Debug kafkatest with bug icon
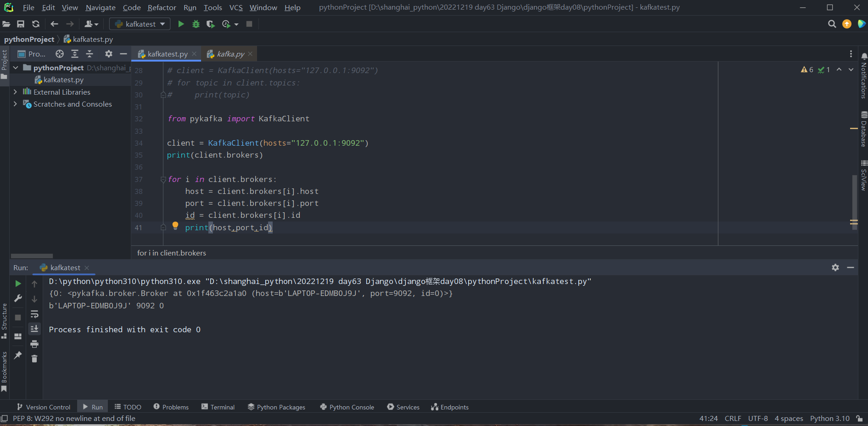868x426 pixels. (x=196, y=24)
